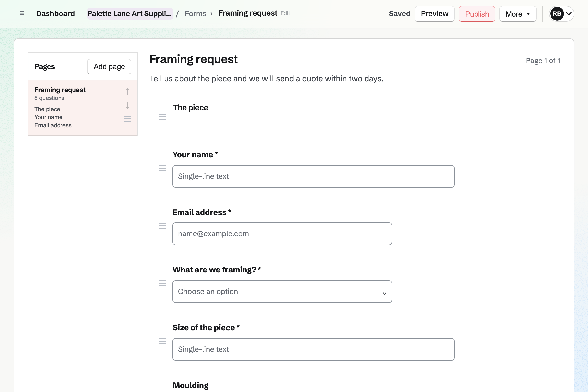Viewport: 588px width, 392px height.
Task: Click the Size of the piece input
Action: coord(314,349)
